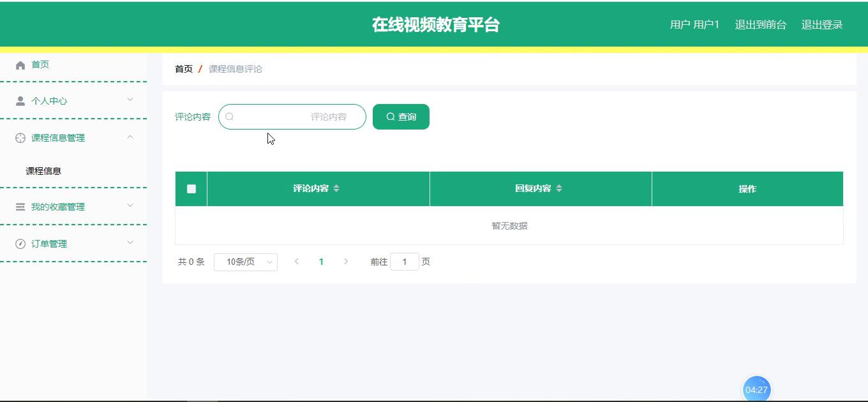Select the 课程信息 submenu item
The width and height of the screenshot is (868, 402).
[43, 171]
